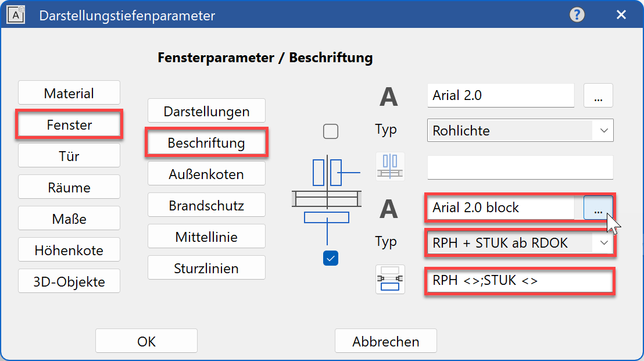The width and height of the screenshot is (644, 361).
Task: Cancel the dialog via Abbrechen
Action: coord(385,341)
